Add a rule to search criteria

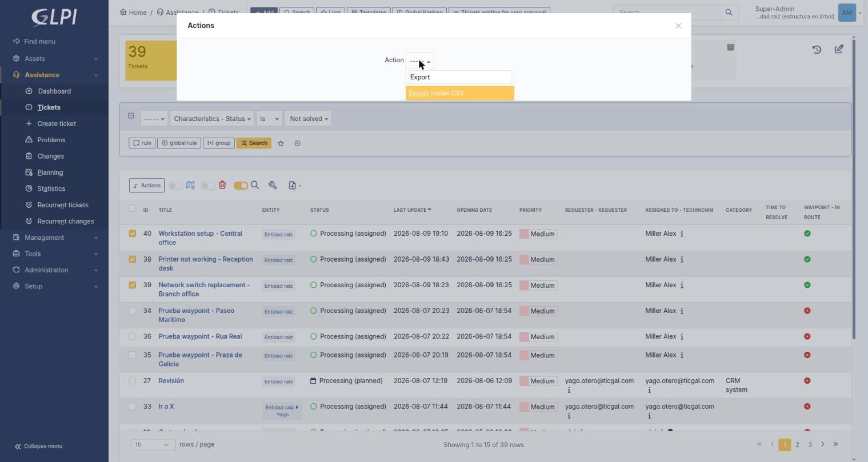pos(142,143)
